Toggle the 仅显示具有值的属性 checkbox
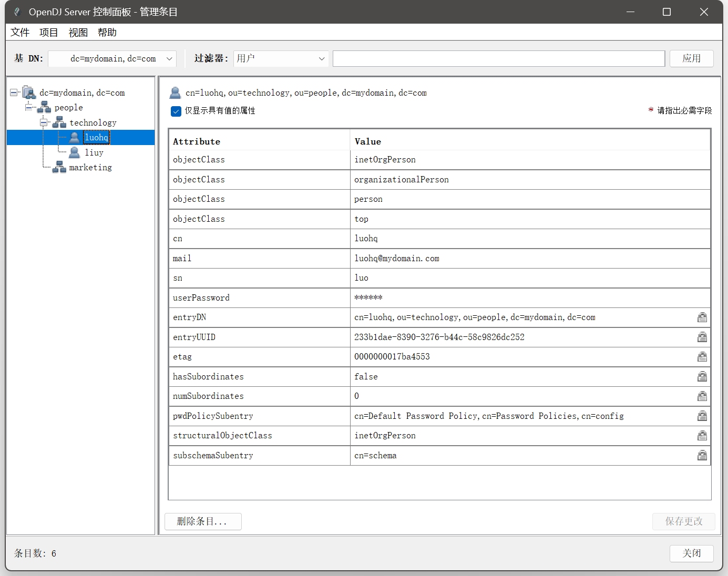Screen dimensions: 728x576 coord(176,111)
